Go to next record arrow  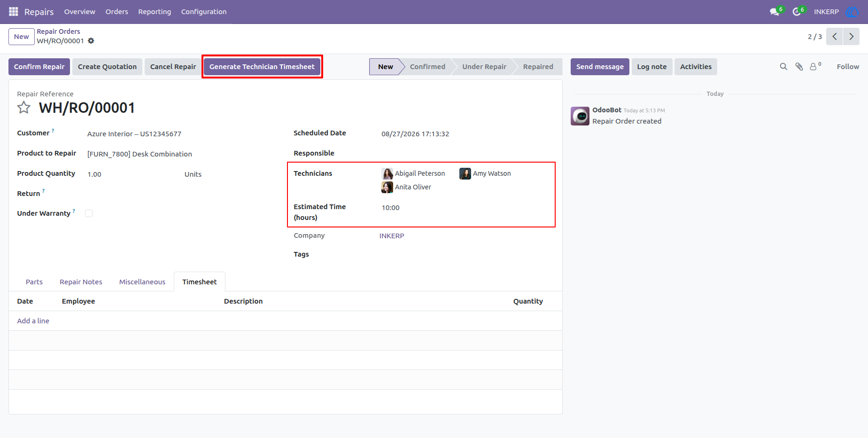click(851, 37)
